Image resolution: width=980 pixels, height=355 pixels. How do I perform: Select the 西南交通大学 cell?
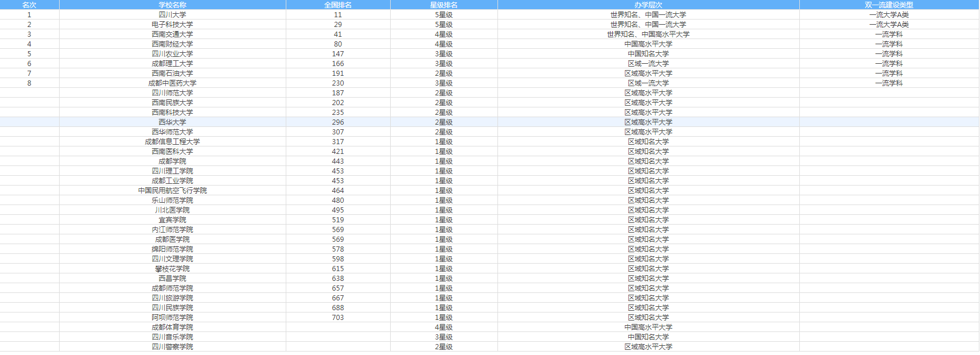pos(172,34)
